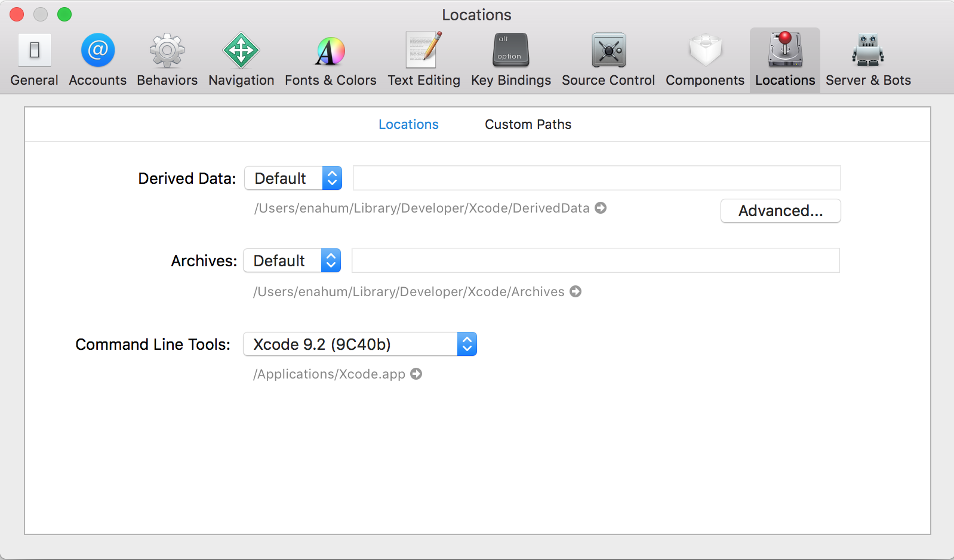Click the Derived Data path text field
954x560 pixels.
pos(596,178)
